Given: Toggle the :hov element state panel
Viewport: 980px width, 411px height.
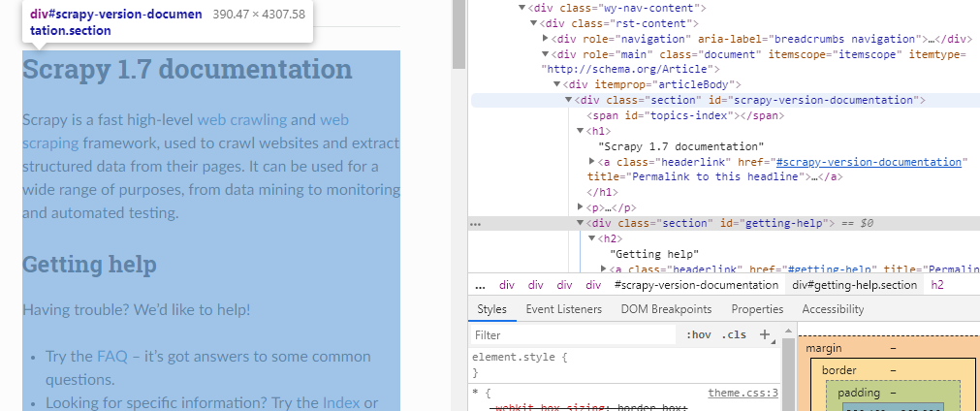Looking at the screenshot, I should click(698, 334).
